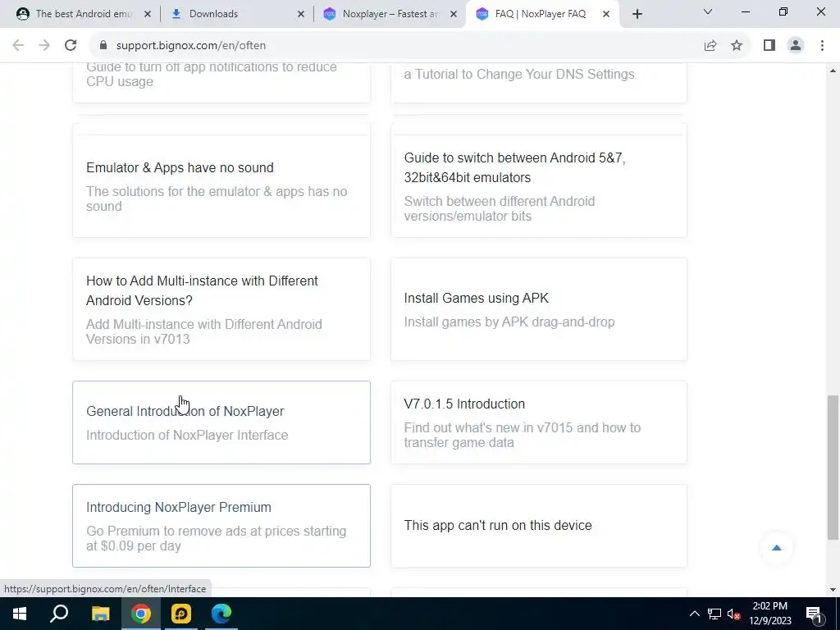This screenshot has width=840, height=630.
Task: Close the 'Noxplayer – Fastest' tab
Action: [454, 14]
